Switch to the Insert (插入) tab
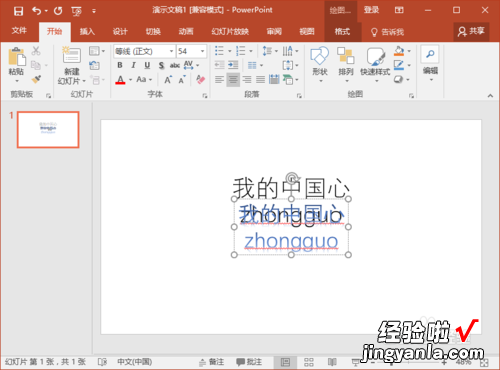 [87, 32]
